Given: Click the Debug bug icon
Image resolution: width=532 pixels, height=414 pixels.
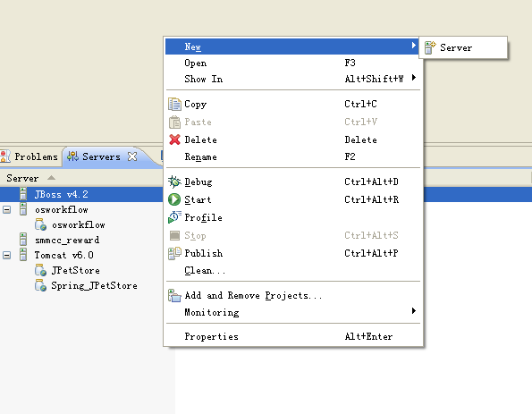Looking at the screenshot, I should 174,182.
